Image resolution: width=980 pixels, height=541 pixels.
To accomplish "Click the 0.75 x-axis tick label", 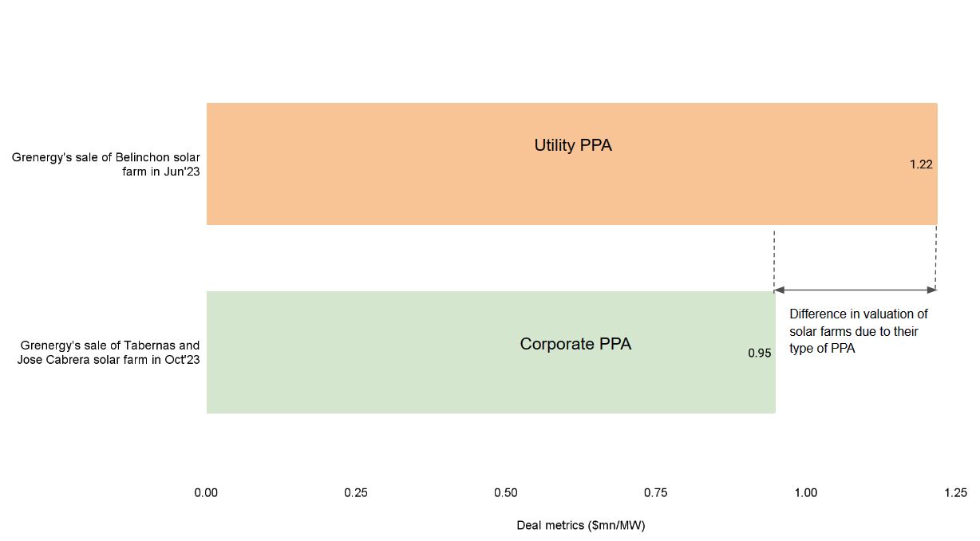I will [656, 493].
